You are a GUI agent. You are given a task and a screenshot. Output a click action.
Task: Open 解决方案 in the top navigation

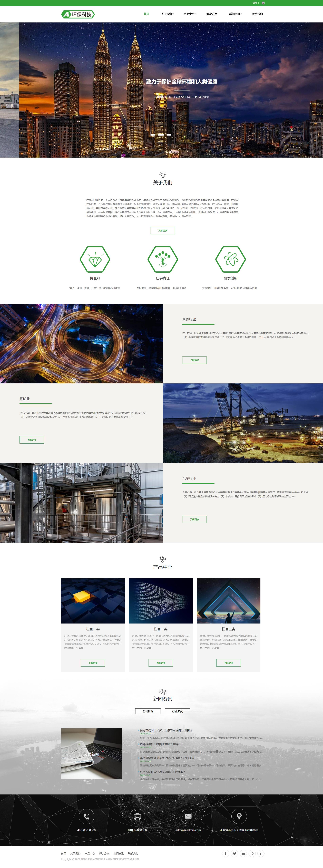(x=212, y=14)
